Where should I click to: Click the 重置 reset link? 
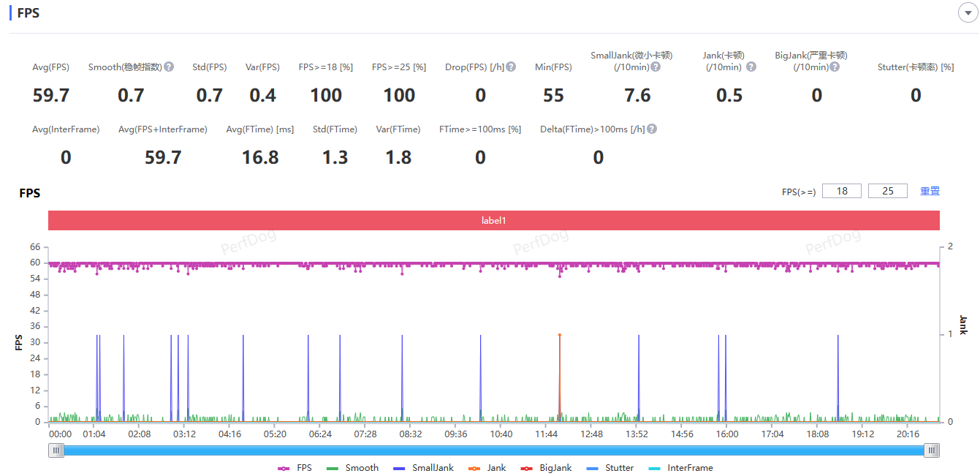(930, 191)
